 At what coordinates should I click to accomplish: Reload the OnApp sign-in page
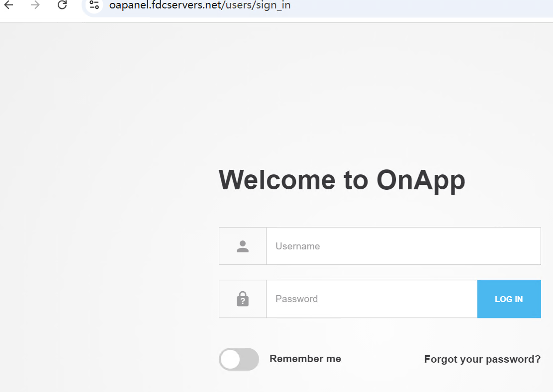pyautogui.click(x=62, y=5)
